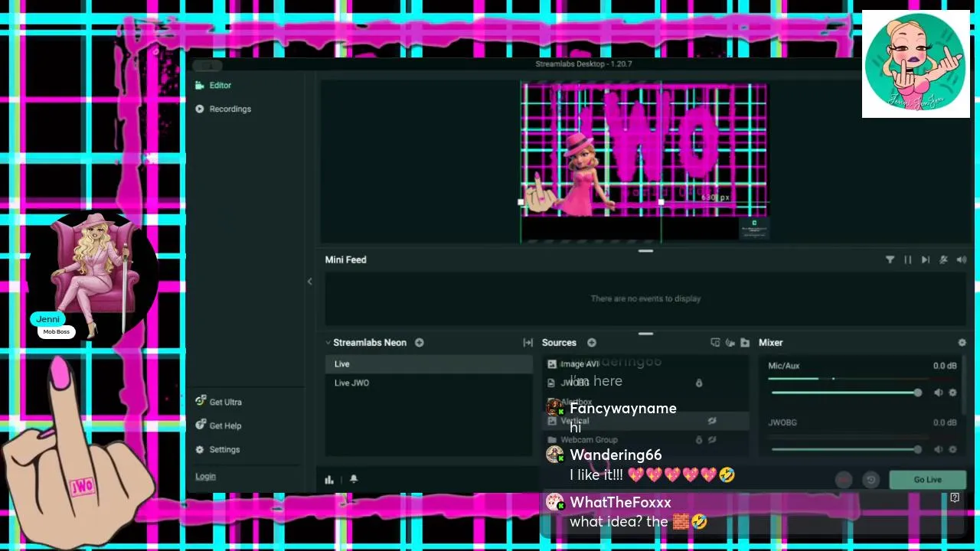Select the Image AVI source
The width and height of the screenshot is (980, 551).
coord(645,364)
